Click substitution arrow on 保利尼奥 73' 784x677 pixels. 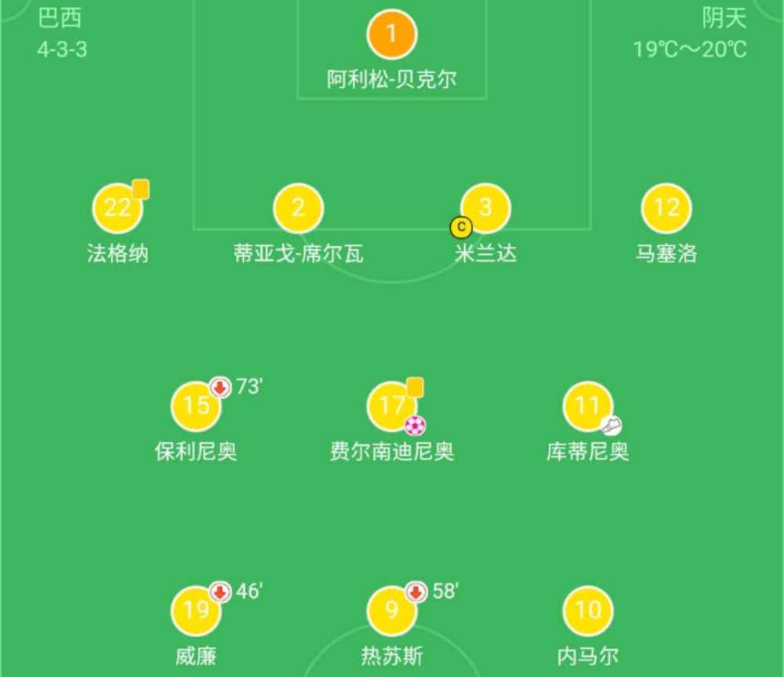(220, 387)
